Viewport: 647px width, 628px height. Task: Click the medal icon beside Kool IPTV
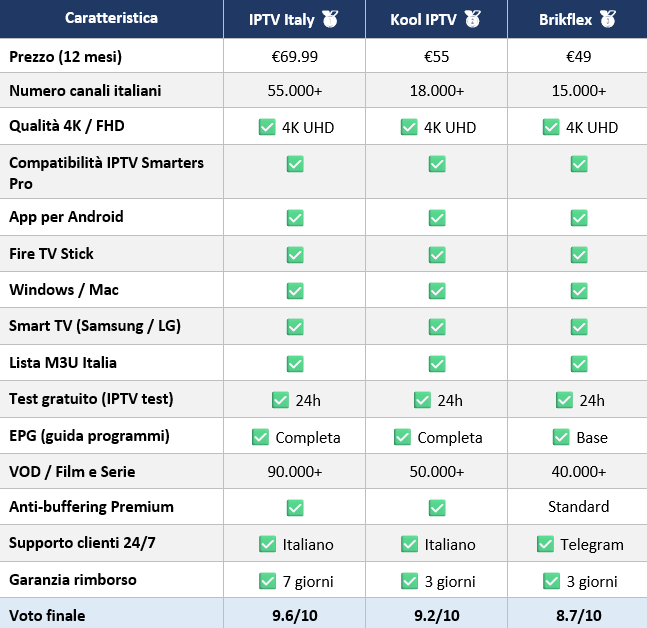[472, 19]
